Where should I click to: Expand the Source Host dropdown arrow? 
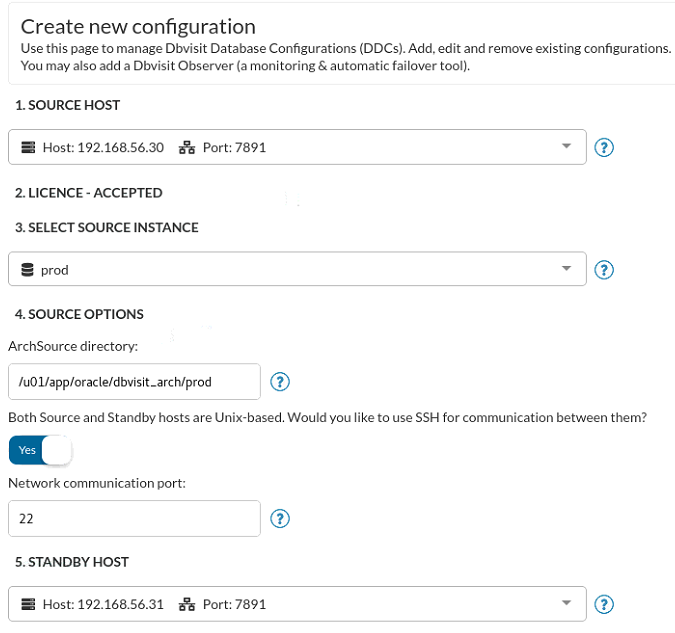pyautogui.click(x=567, y=146)
